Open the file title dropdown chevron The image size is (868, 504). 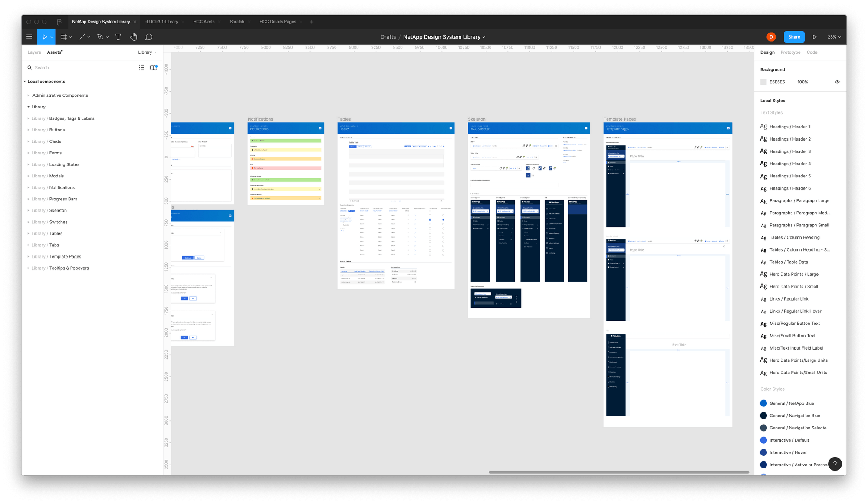[x=484, y=37]
